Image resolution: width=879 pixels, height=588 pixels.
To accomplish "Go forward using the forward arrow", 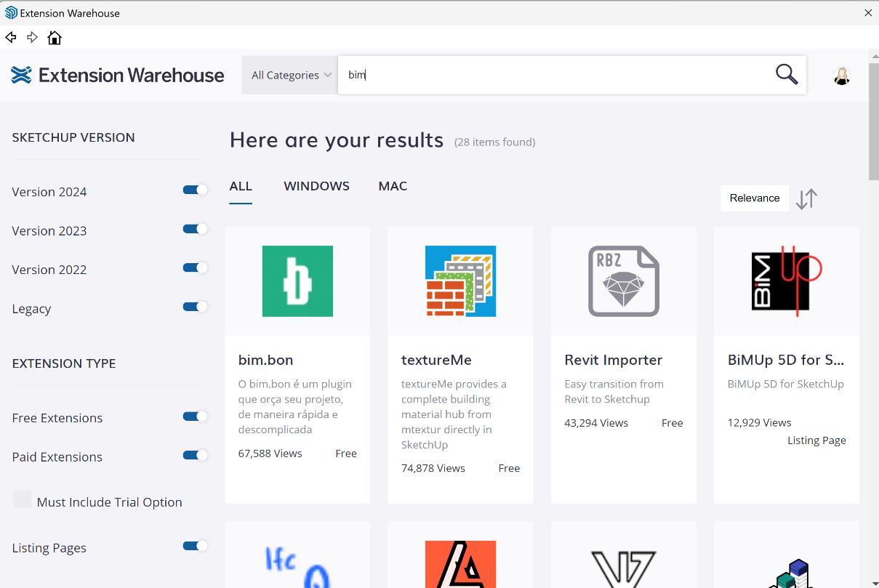I will point(32,37).
